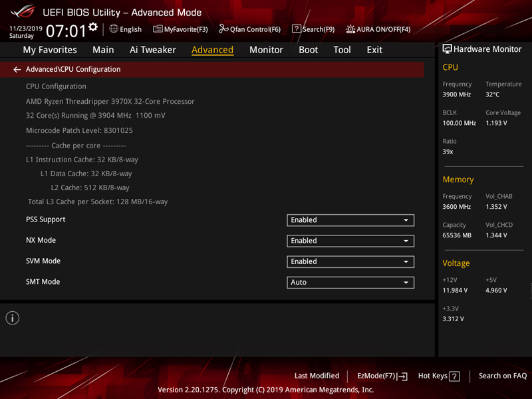Select the Boot tab
Viewport: 532px width, 399px height.
[308, 50]
